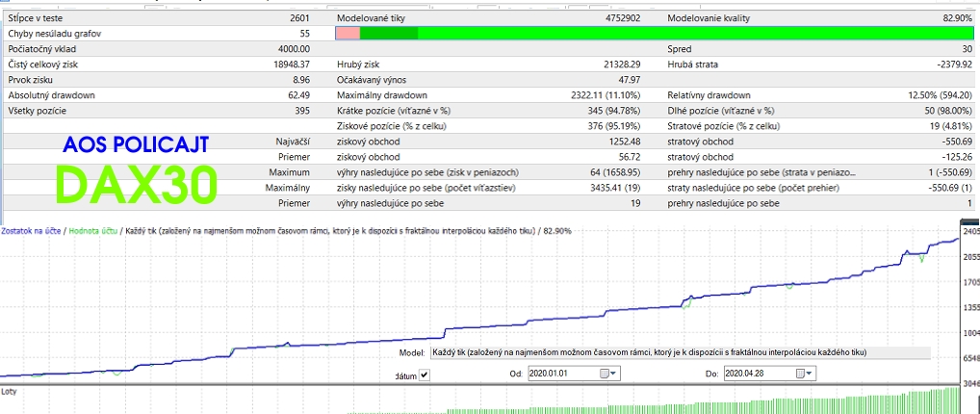Select the Prvok zisku value 8.96
The width and height of the screenshot is (980, 414).
click(x=300, y=80)
